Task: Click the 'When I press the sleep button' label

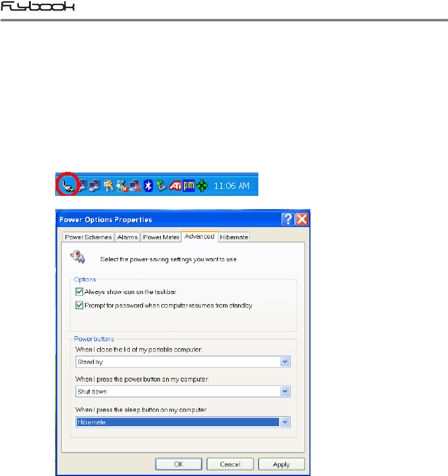Action: pyautogui.click(x=141, y=409)
